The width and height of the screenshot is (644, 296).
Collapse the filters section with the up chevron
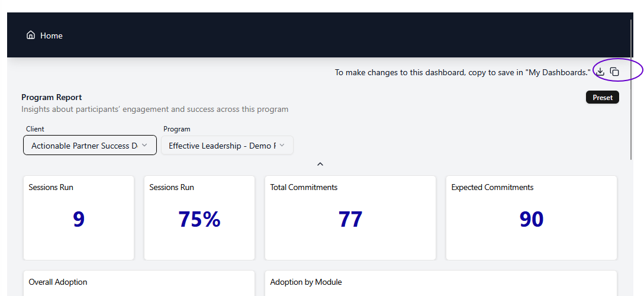(x=320, y=164)
